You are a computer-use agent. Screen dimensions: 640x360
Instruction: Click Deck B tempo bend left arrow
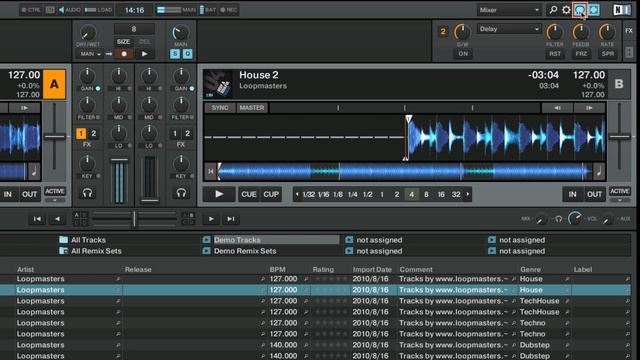[x=557, y=108]
